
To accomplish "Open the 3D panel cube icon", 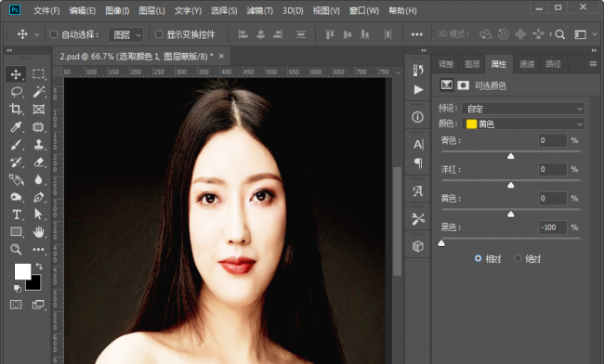I will 418,246.
